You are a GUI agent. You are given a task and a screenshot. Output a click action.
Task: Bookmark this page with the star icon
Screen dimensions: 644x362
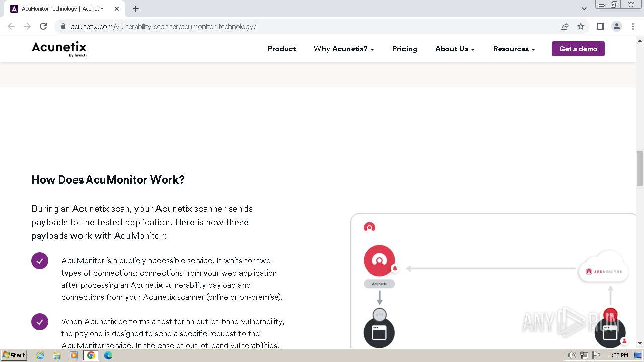coord(581,26)
